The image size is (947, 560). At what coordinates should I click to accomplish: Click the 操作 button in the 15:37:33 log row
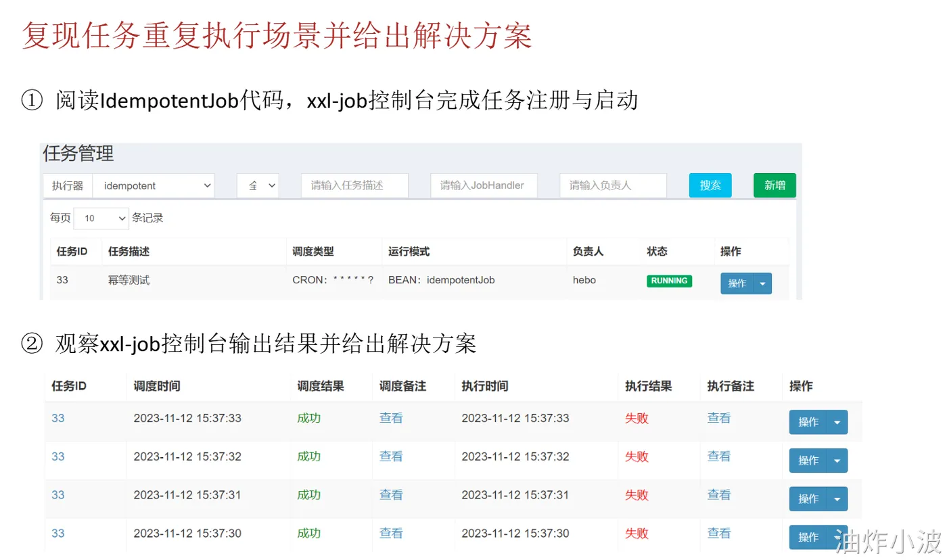pyautogui.click(x=808, y=422)
